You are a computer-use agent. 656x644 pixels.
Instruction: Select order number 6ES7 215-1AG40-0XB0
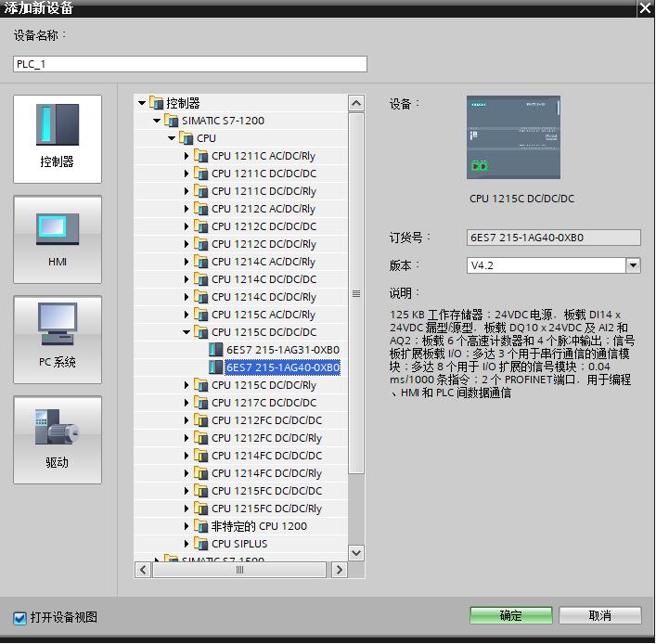(283, 367)
